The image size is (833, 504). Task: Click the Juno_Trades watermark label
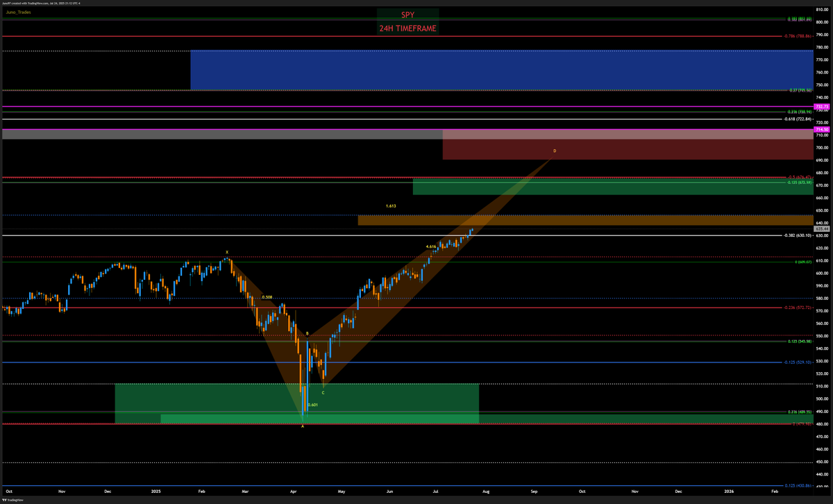(x=19, y=12)
